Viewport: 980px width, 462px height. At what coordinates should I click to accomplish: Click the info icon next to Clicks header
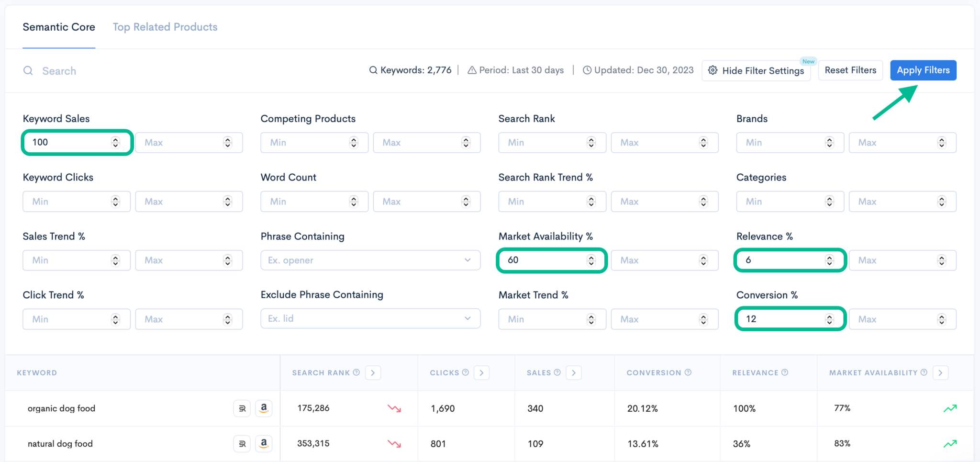point(466,372)
